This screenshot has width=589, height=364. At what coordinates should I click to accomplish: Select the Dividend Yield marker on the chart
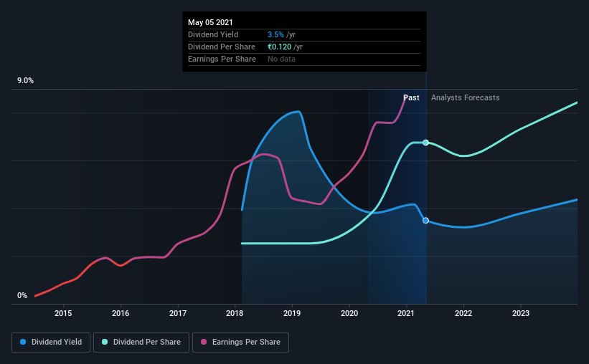425,220
